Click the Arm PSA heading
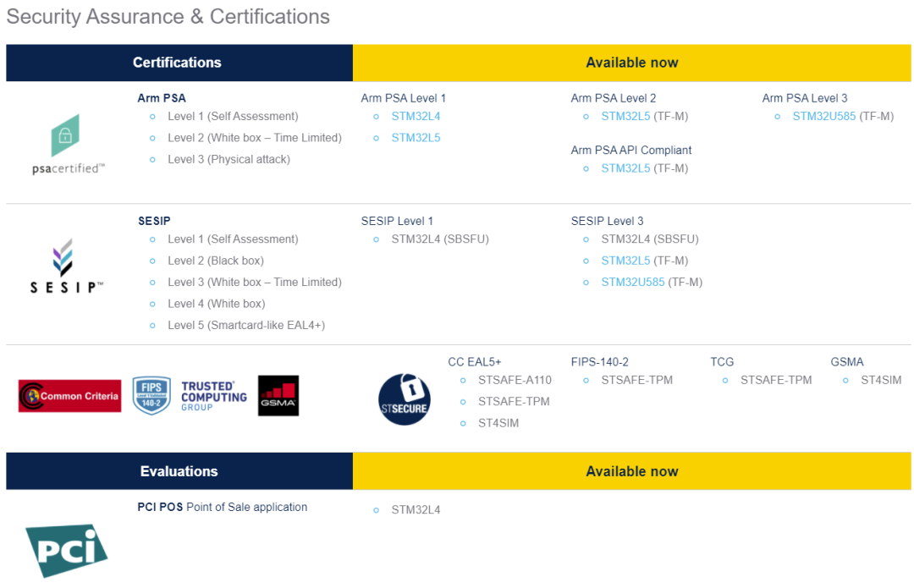Image resolution: width=914 pixels, height=588 pixels. [162, 98]
